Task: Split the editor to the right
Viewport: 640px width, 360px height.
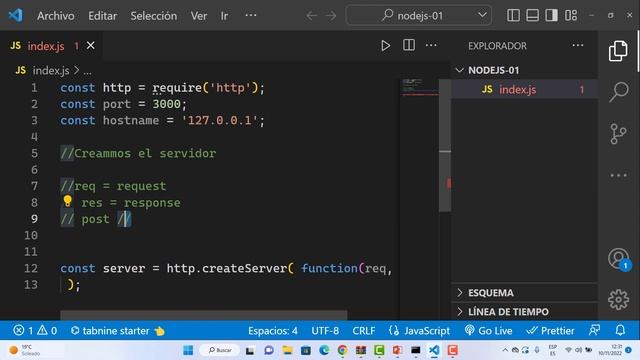Action: (409, 45)
